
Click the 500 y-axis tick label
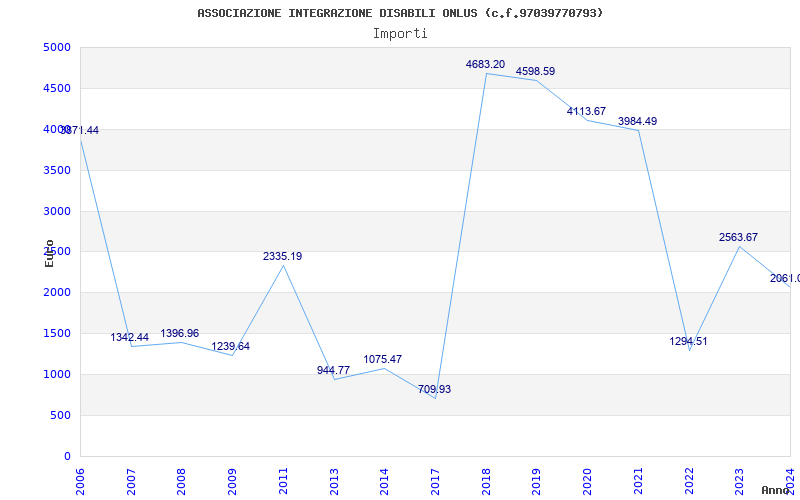click(61, 415)
